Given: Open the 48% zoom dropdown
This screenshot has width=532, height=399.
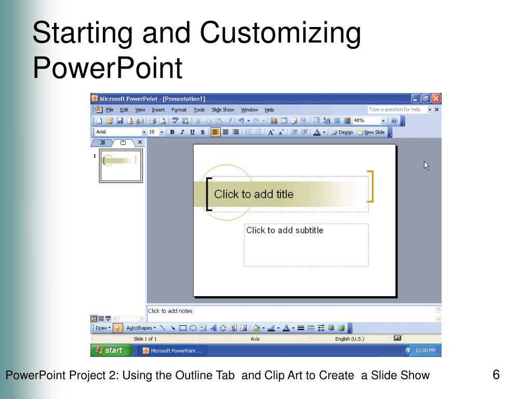Looking at the screenshot, I should click(x=383, y=121).
